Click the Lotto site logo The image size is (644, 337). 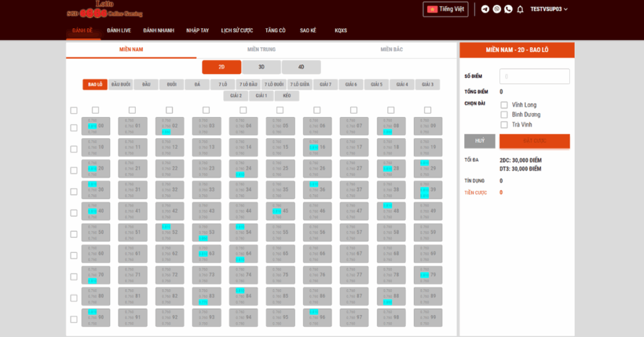coord(105,9)
